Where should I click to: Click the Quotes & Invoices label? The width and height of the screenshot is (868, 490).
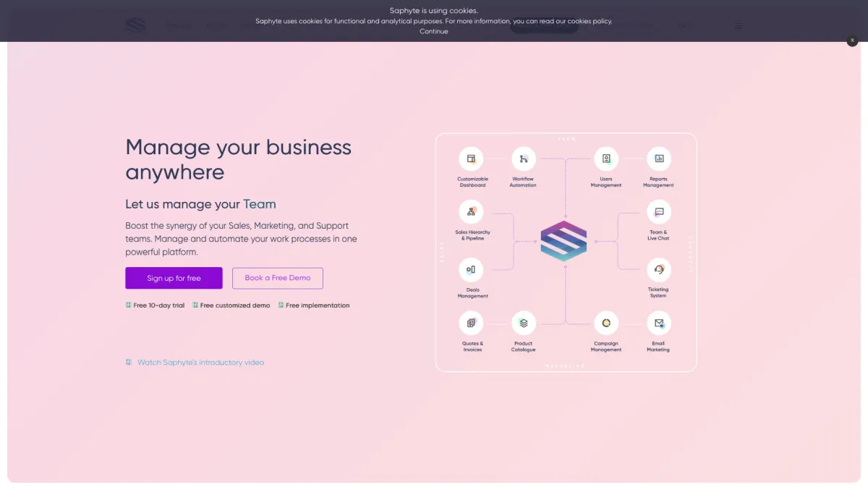pyautogui.click(x=472, y=347)
